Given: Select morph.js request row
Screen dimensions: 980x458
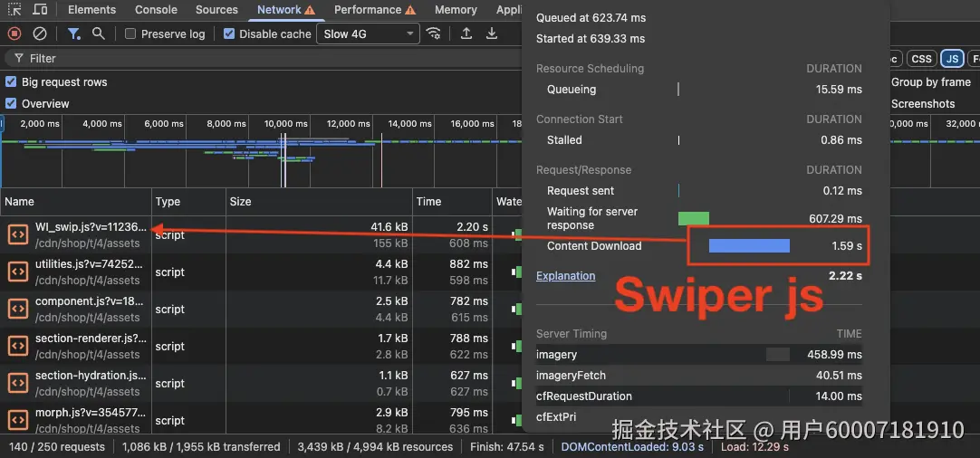Looking at the screenshot, I should [x=261, y=420].
